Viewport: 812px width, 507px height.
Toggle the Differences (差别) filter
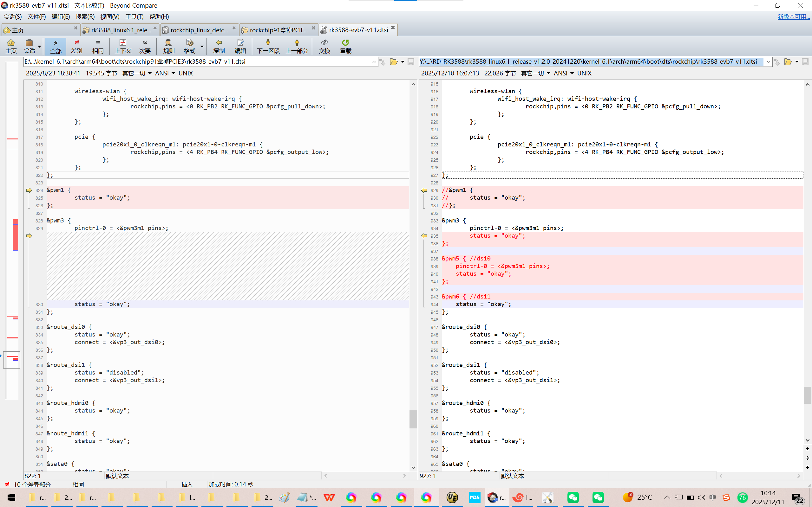[x=76, y=46]
